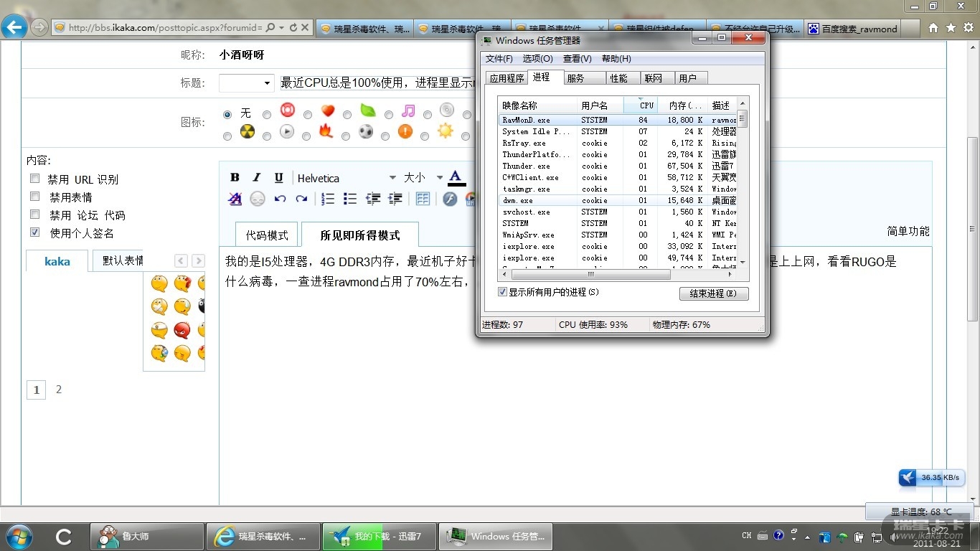980x551 pixels.
Task: Open the address bar search dropdown arrow
Action: (282, 28)
